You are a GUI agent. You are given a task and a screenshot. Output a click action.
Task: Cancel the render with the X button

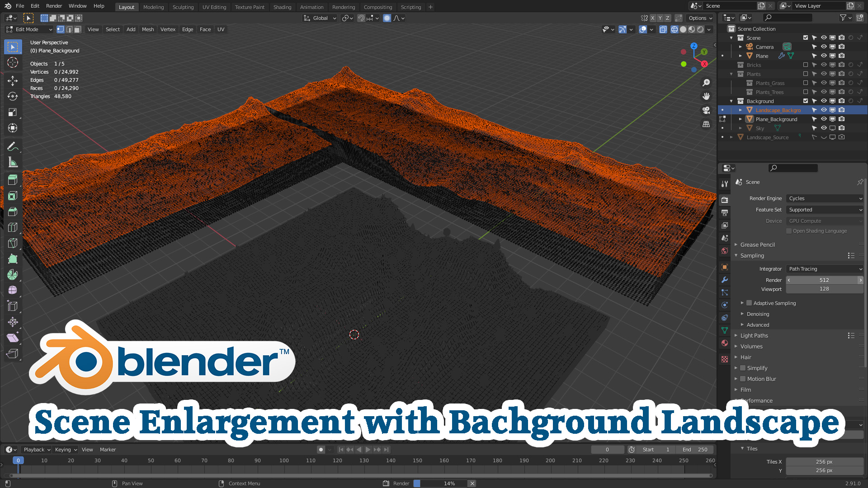pos(472,483)
